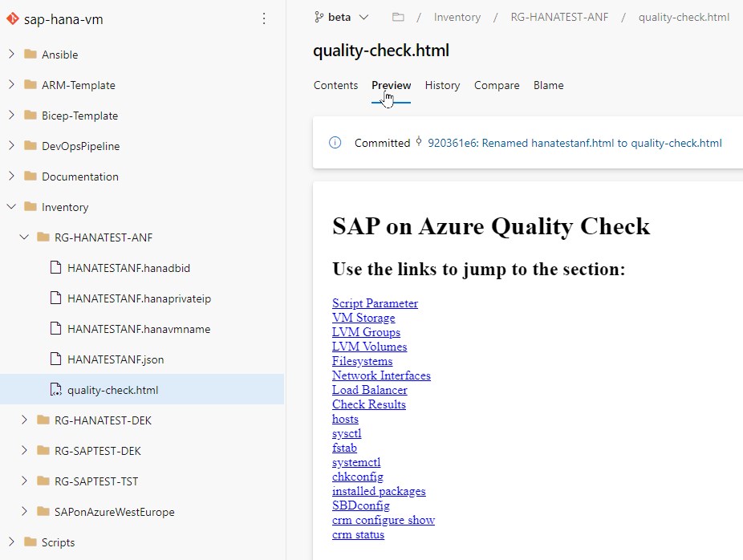Follow the hosts link
Viewport: 743px width, 560px height.
[345, 419]
